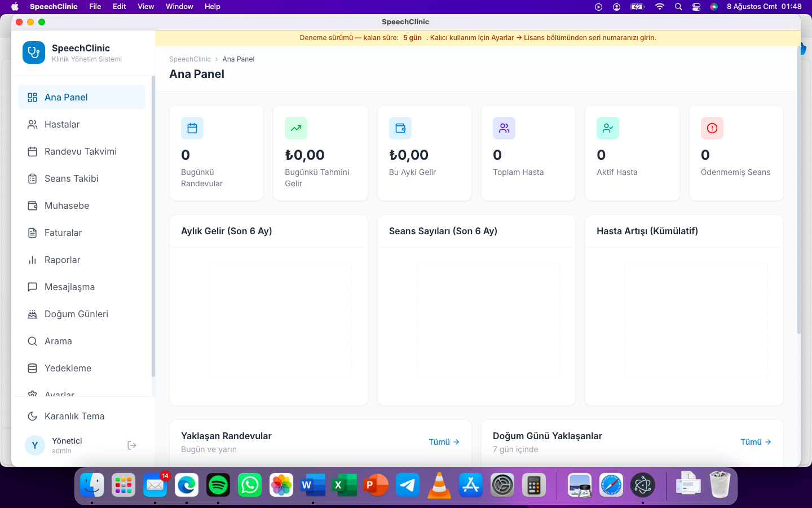
Task: Click the SpeechClinic breadcrumb link
Action: (x=190, y=59)
